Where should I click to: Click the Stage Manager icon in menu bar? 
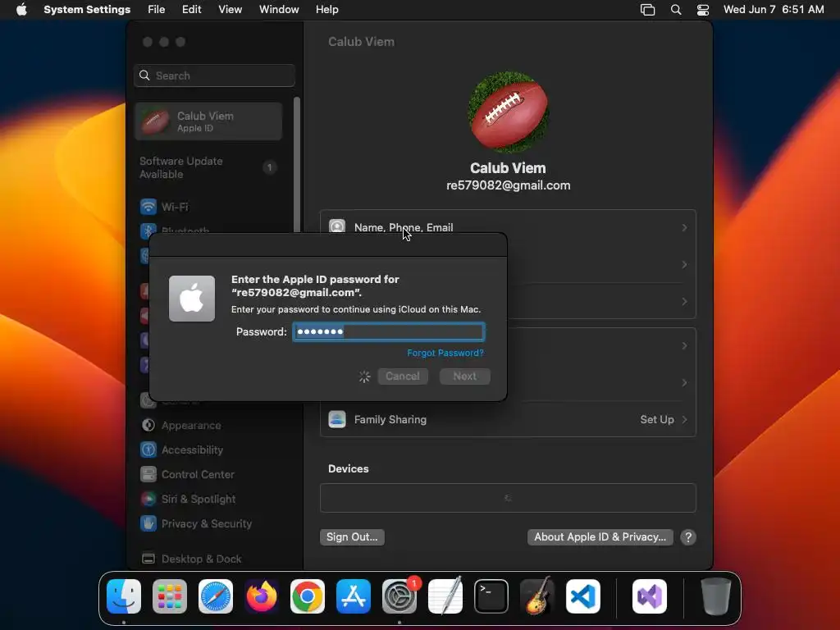point(647,10)
